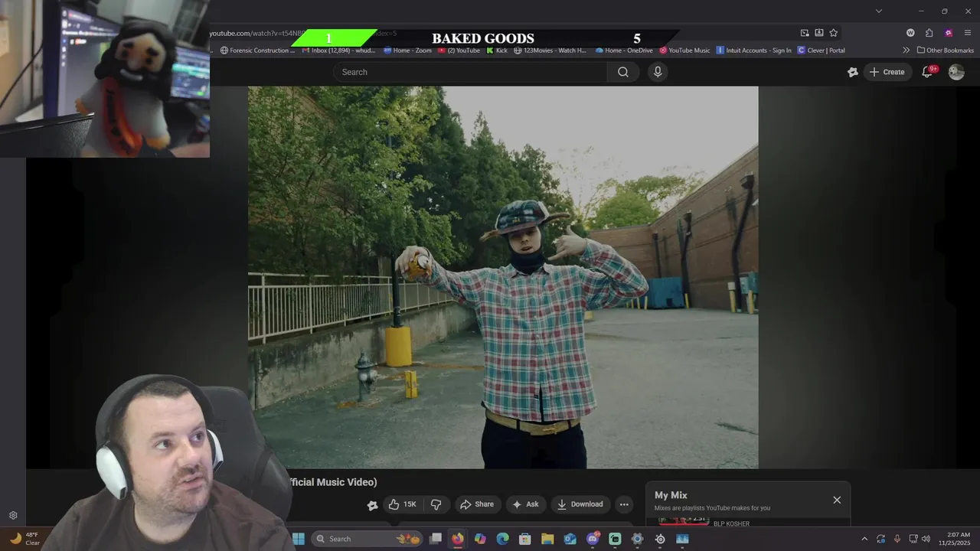Viewport: 980px width, 551px height.
Task: Open the sync refresh tray icon
Action: (881, 539)
